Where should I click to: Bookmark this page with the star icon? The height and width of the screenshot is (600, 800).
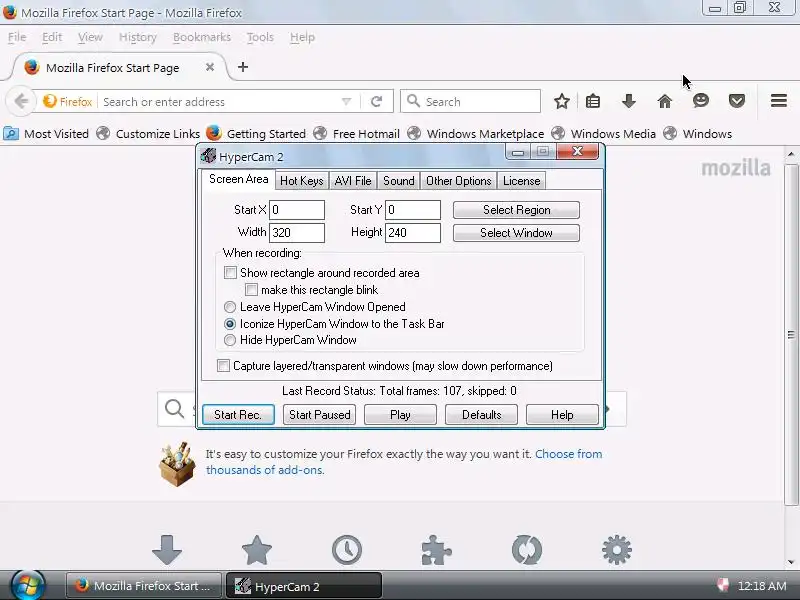(561, 101)
